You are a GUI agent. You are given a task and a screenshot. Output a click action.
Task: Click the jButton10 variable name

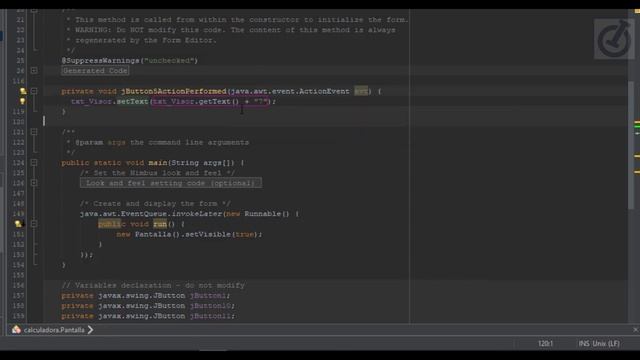(x=210, y=305)
